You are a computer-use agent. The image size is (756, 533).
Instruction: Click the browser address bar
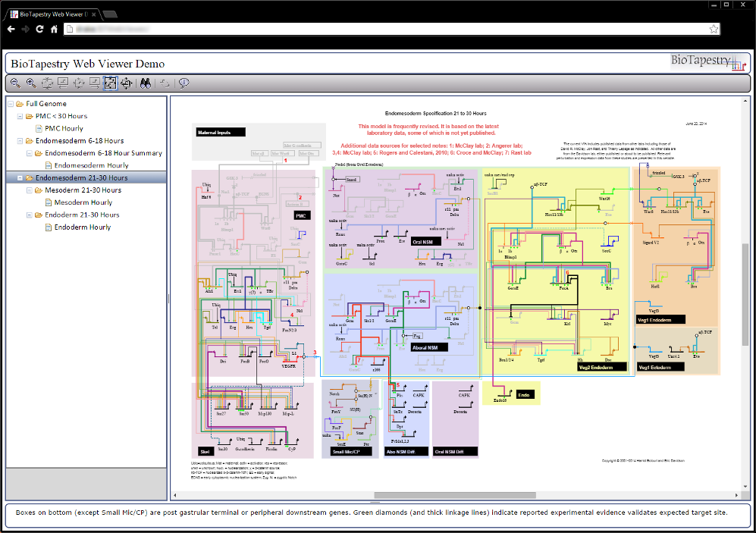pyautogui.click(x=379, y=29)
